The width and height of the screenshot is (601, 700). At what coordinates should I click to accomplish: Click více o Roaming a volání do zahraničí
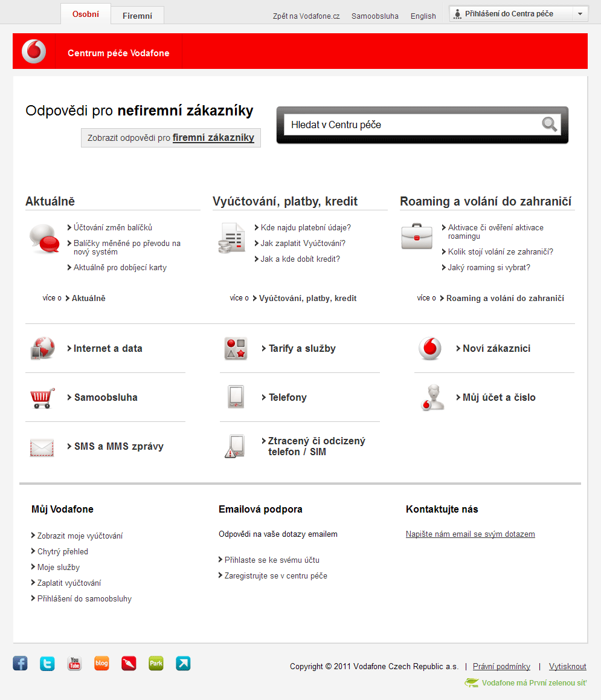[505, 298]
